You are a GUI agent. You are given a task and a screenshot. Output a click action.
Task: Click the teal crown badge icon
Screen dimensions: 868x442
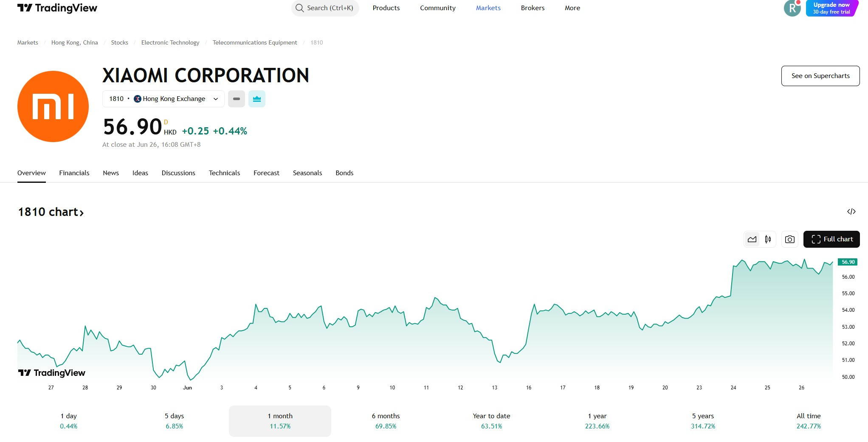257,99
